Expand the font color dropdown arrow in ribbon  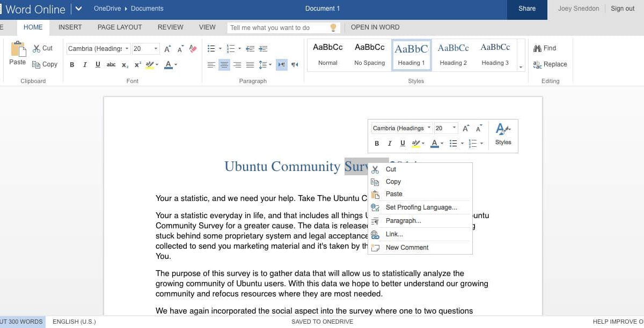tap(175, 65)
